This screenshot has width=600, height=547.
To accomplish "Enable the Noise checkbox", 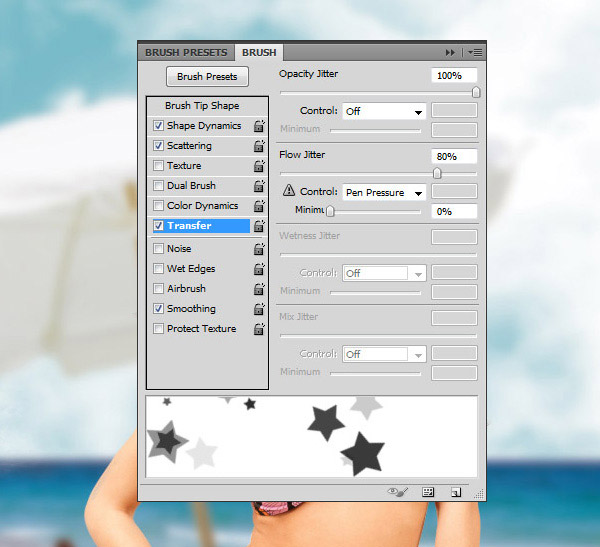I will coord(158,249).
